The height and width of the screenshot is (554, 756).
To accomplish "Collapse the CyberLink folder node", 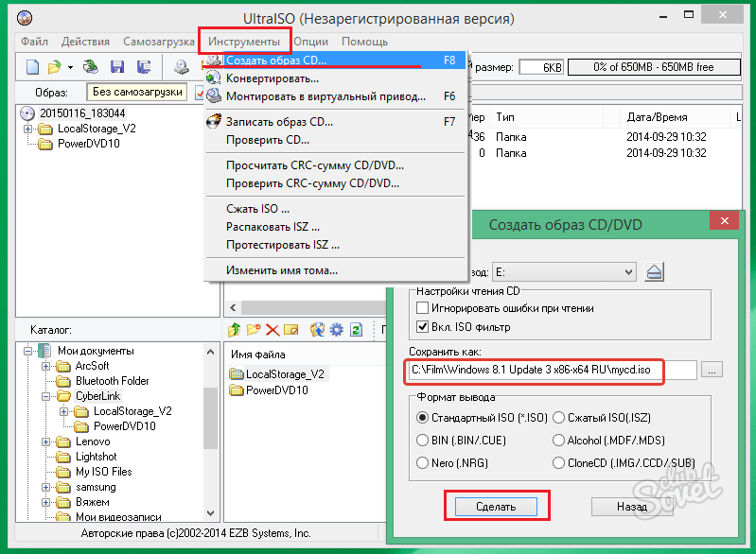I will tap(45, 396).
